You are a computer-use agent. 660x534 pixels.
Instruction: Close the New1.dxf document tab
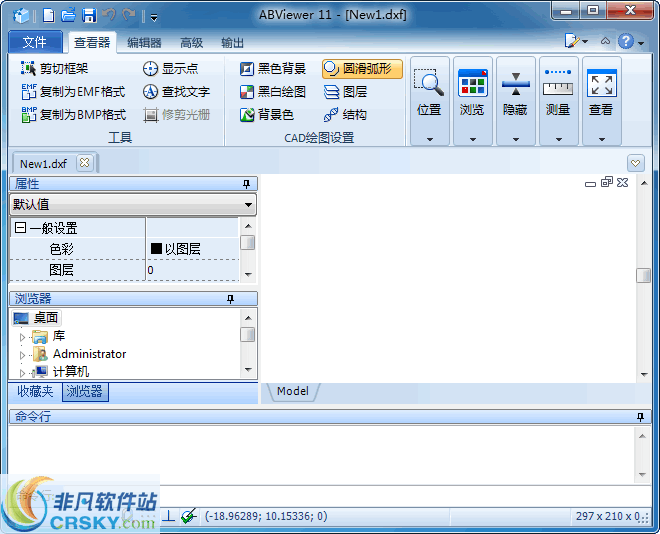point(85,163)
